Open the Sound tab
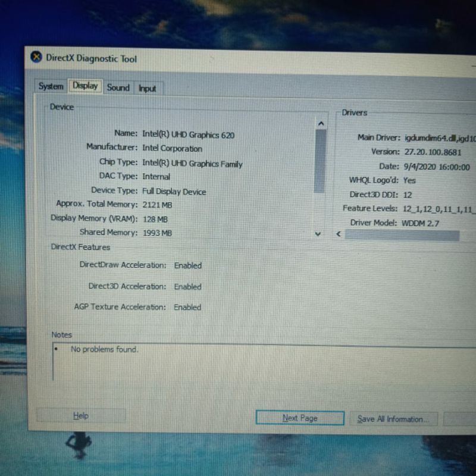This screenshot has height=476, width=476. coord(118,87)
